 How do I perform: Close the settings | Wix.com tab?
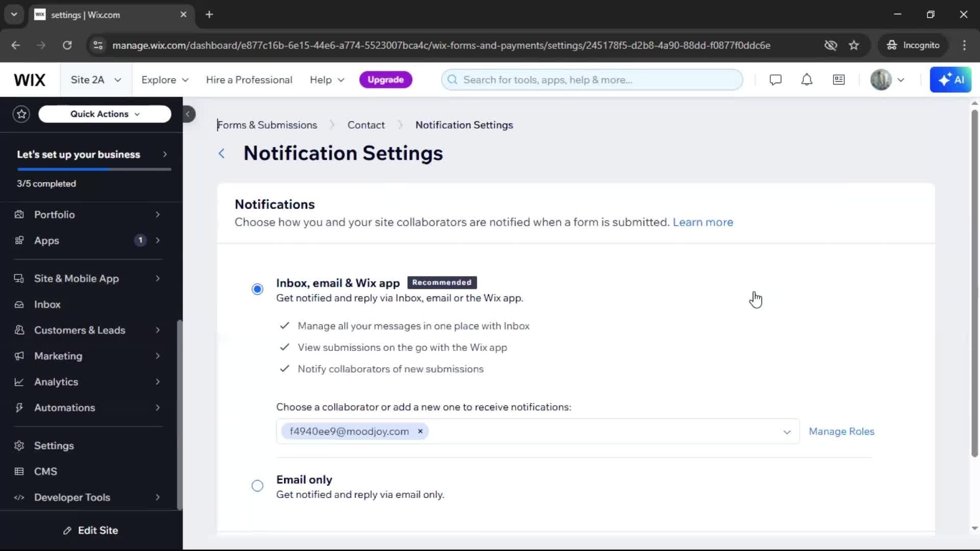click(183, 15)
